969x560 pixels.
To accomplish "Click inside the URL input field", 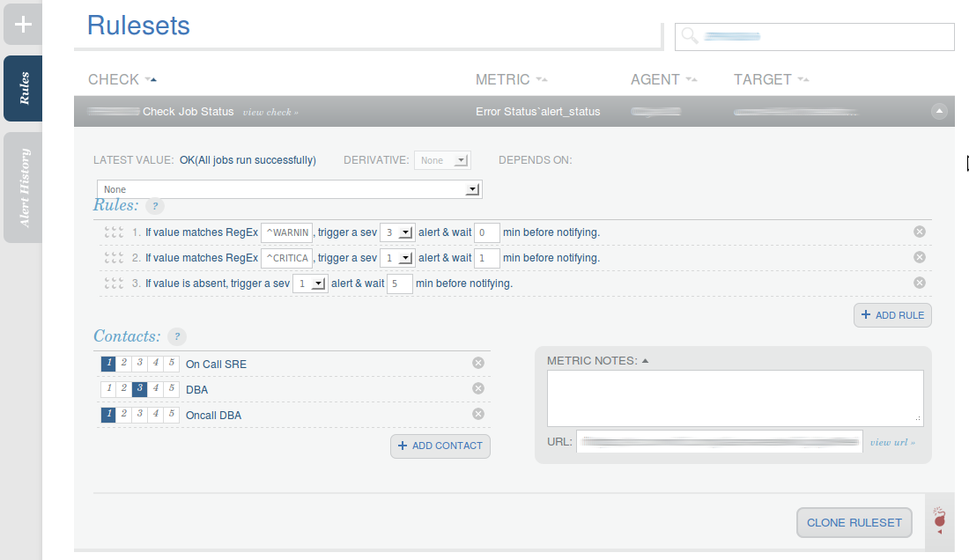I will (x=718, y=441).
